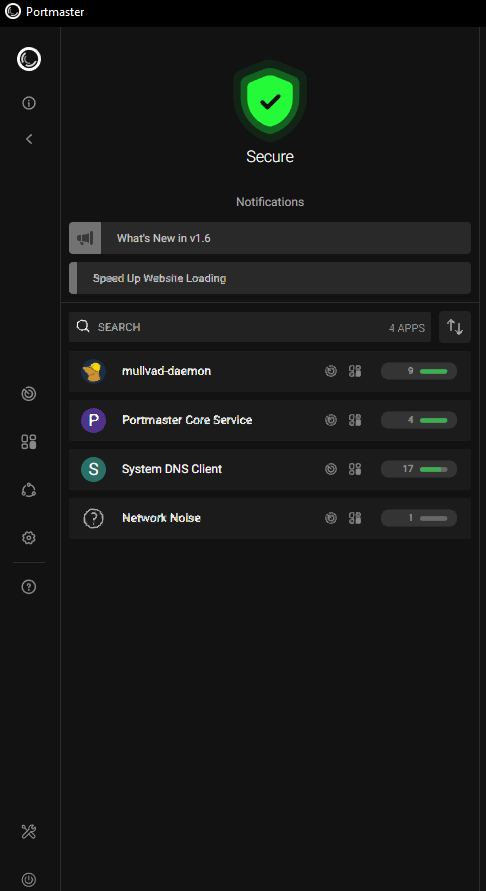Click the mullvad-daemon connection count bar
The width and height of the screenshot is (486, 891).
pyautogui.click(x=419, y=371)
